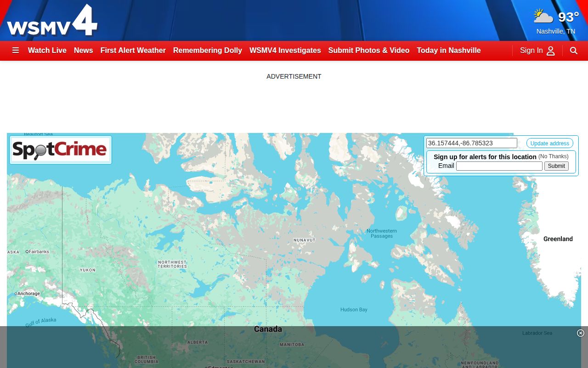Click the Sign In user profile icon

coord(551,51)
